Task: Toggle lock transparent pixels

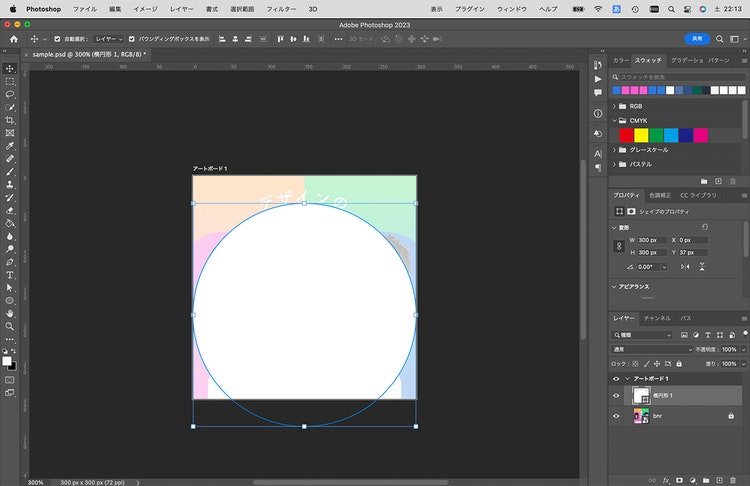Action: (x=636, y=364)
